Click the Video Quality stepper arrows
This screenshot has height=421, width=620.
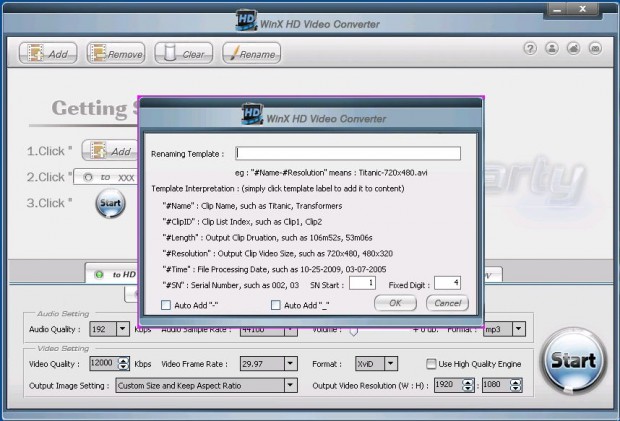point(124,363)
